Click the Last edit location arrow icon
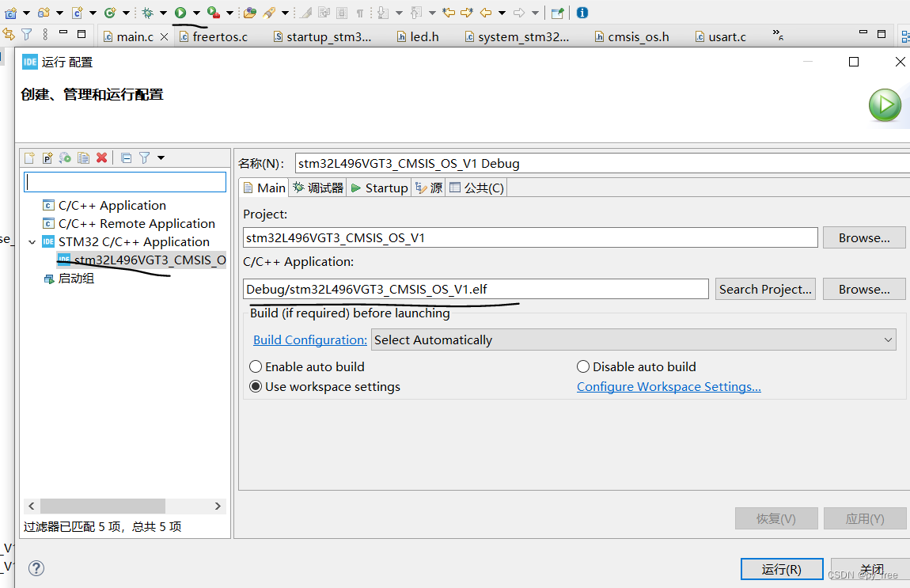Image resolution: width=910 pixels, height=588 pixels. click(449, 13)
